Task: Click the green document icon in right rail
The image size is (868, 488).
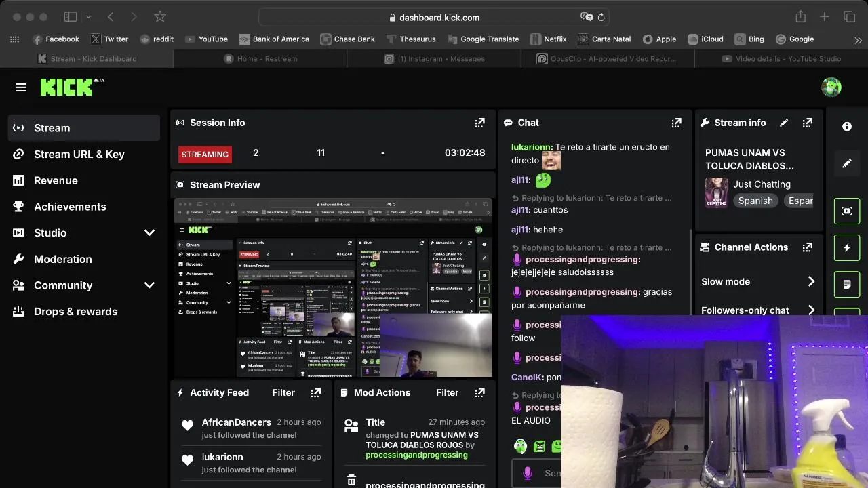Action: (847, 284)
